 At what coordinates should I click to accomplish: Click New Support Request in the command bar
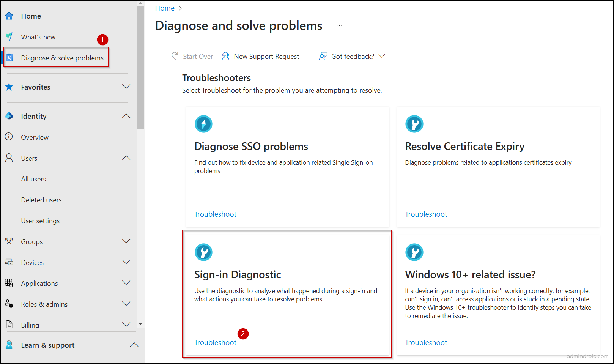pyautogui.click(x=266, y=56)
